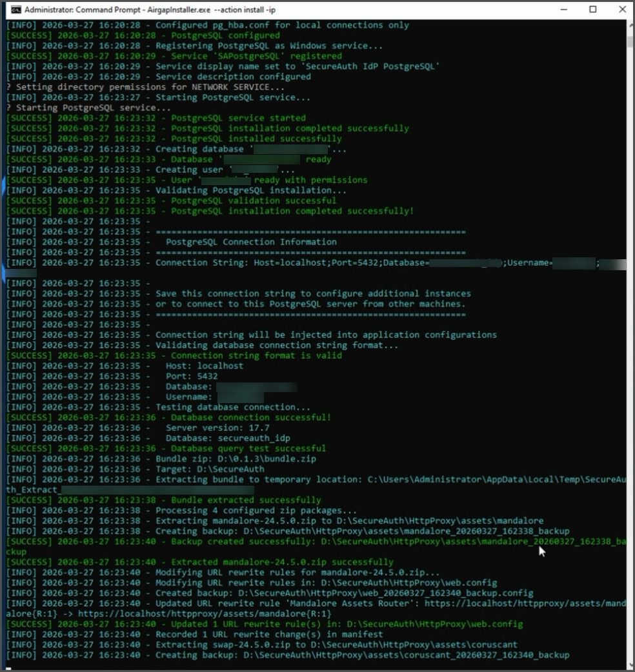Viewport: 635px width, 672px height.
Task: Click line 'Validating PostgreSQL installation...'
Action: point(177,190)
